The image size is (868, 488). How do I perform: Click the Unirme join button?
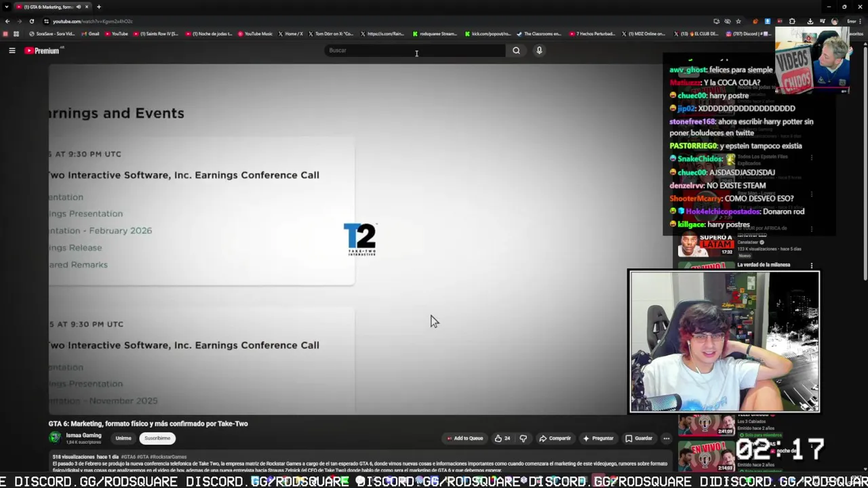coord(123,438)
